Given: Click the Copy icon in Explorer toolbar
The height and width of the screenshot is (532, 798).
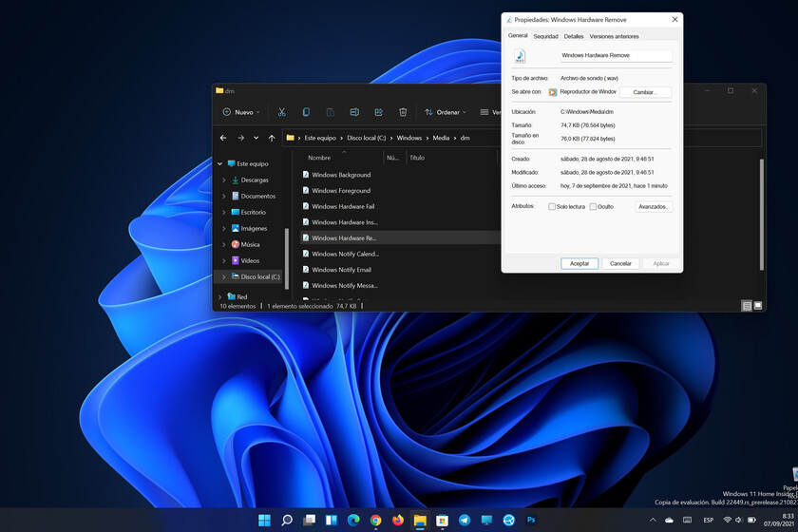Looking at the screenshot, I should [x=306, y=112].
